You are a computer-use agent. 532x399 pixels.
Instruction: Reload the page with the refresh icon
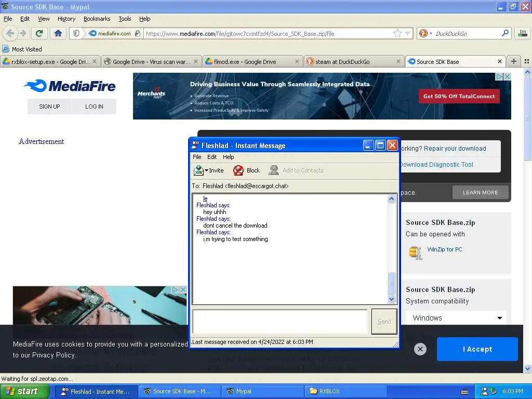click(39, 33)
